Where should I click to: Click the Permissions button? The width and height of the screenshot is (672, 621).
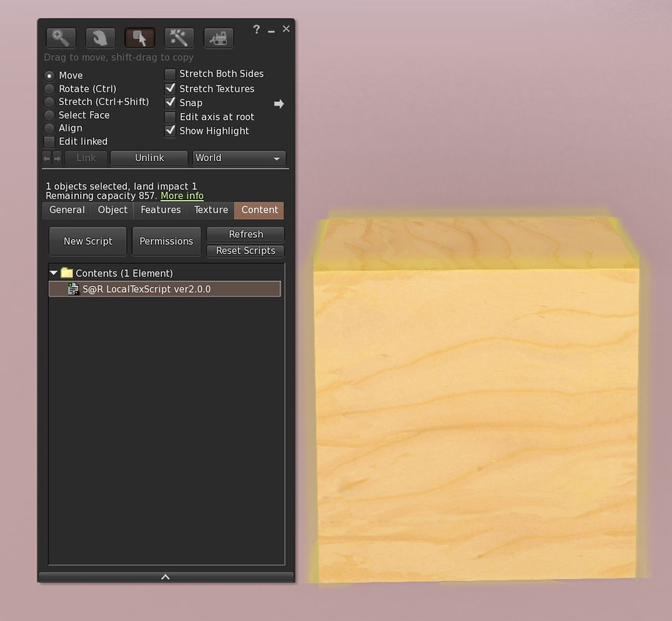(166, 241)
